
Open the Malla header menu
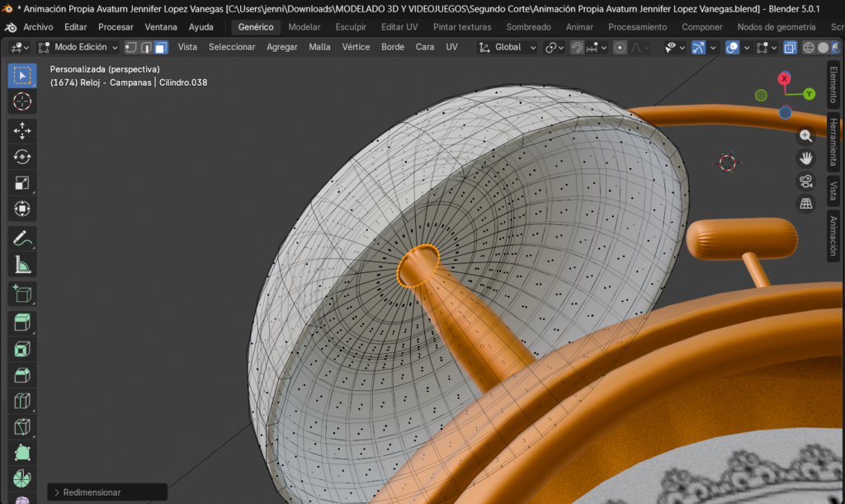click(x=319, y=47)
